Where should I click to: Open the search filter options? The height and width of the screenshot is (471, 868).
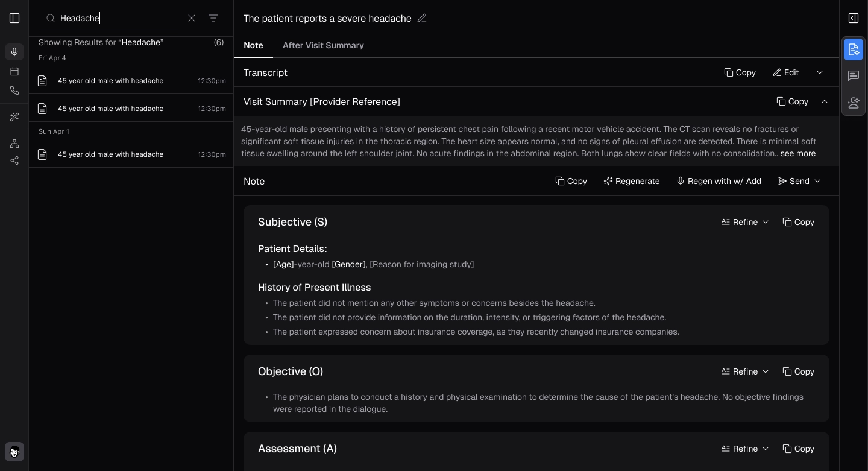(213, 18)
